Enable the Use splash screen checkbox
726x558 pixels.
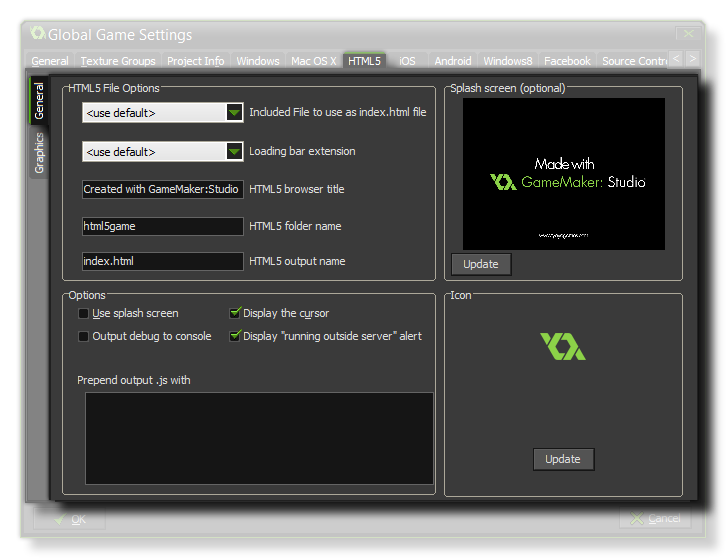84,314
